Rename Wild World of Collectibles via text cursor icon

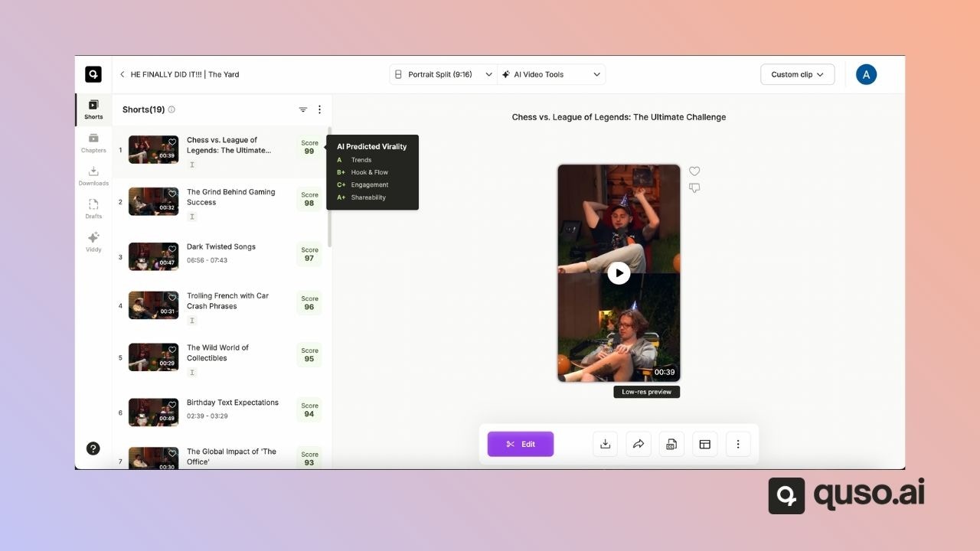[x=192, y=373]
